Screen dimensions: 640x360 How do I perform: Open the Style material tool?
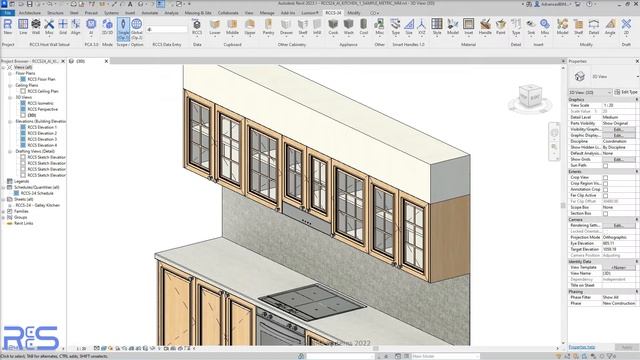(x=437, y=27)
